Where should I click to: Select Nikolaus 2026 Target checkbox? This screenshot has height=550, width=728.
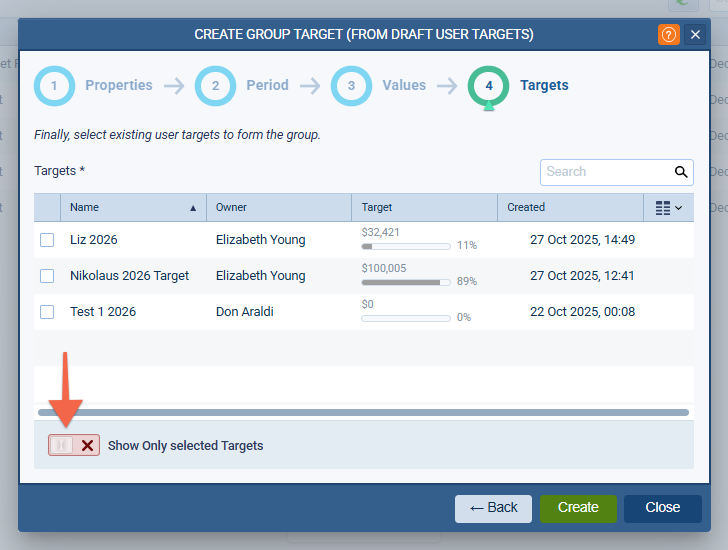click(x=47, y=276)
